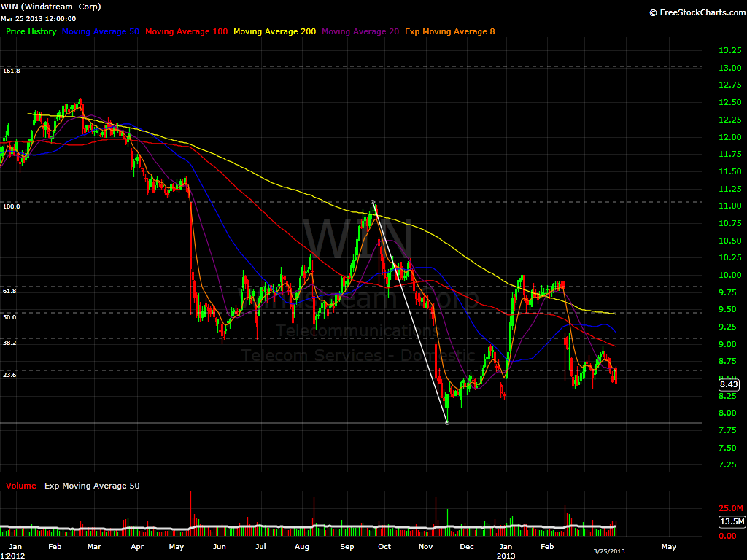Click the Exp Moving Average 8 legend
Viewport: 747px width, 560px height.
pos(444,32)
